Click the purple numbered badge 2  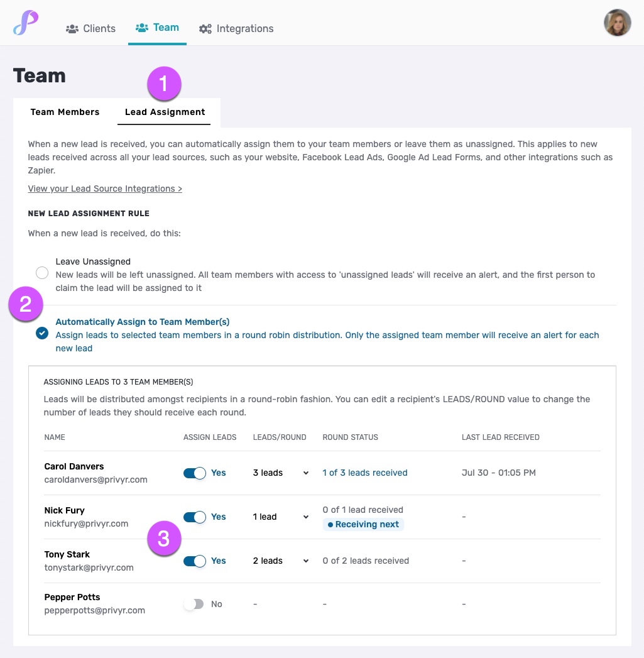(x=25, y=304)
